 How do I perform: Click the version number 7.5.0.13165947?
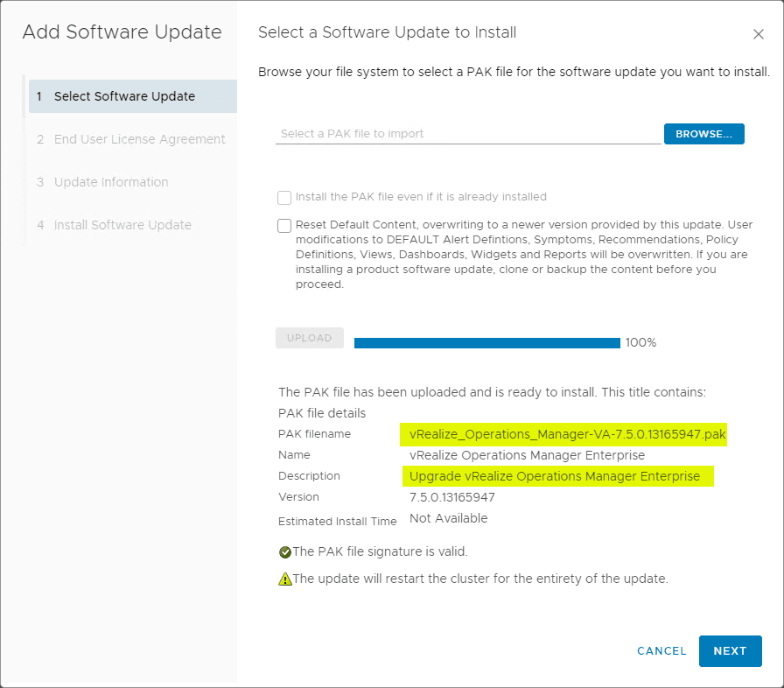click(x=452, y=497)
